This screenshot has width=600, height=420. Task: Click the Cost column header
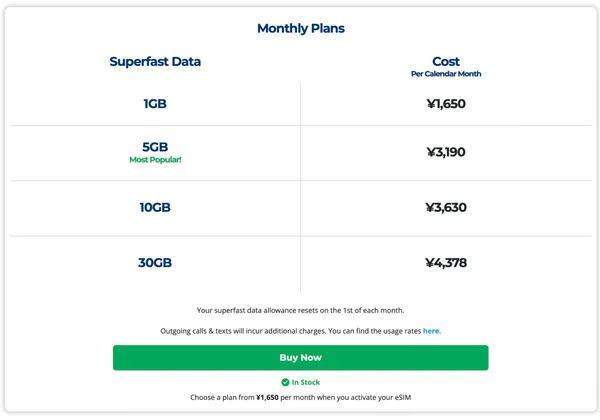445,62
